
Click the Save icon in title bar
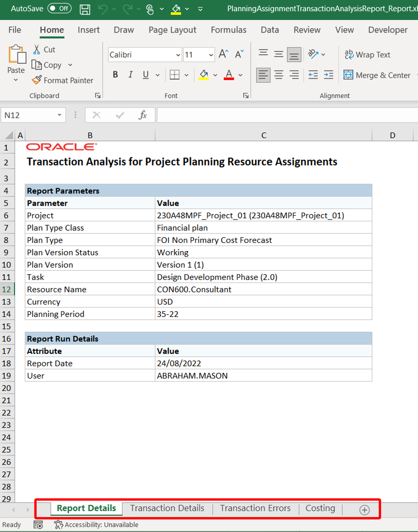85,9
